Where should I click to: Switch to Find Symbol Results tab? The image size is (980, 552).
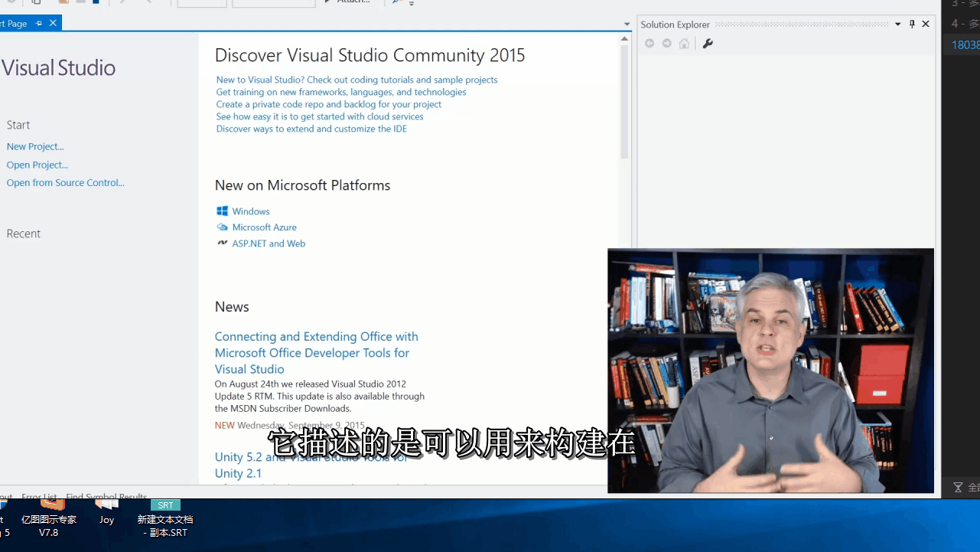[x=106, y=496]
